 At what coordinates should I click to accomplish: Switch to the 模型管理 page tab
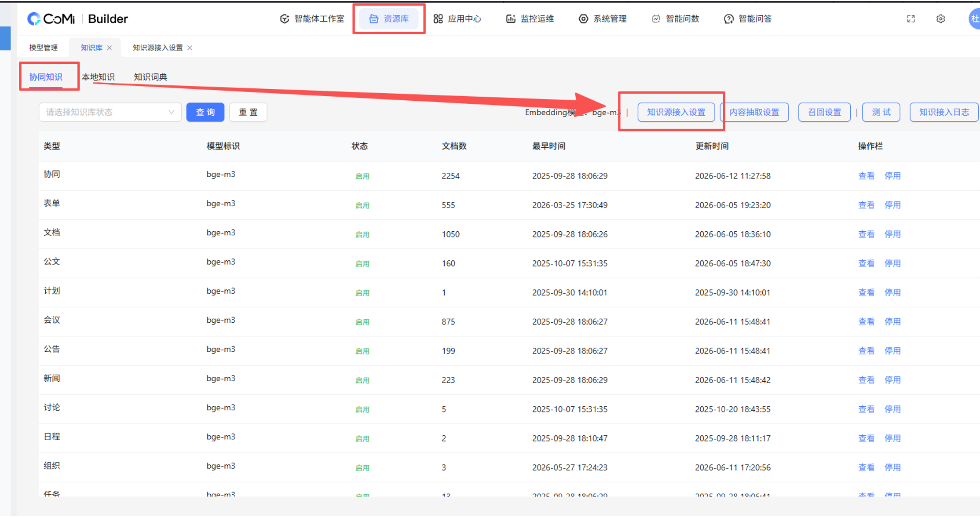click(x=44, y=47)
